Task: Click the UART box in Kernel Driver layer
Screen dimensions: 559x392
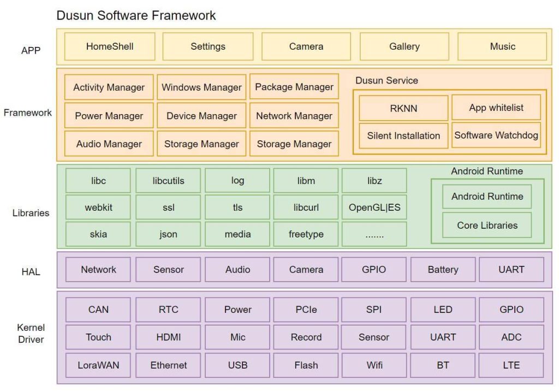Action: (443, 337)
